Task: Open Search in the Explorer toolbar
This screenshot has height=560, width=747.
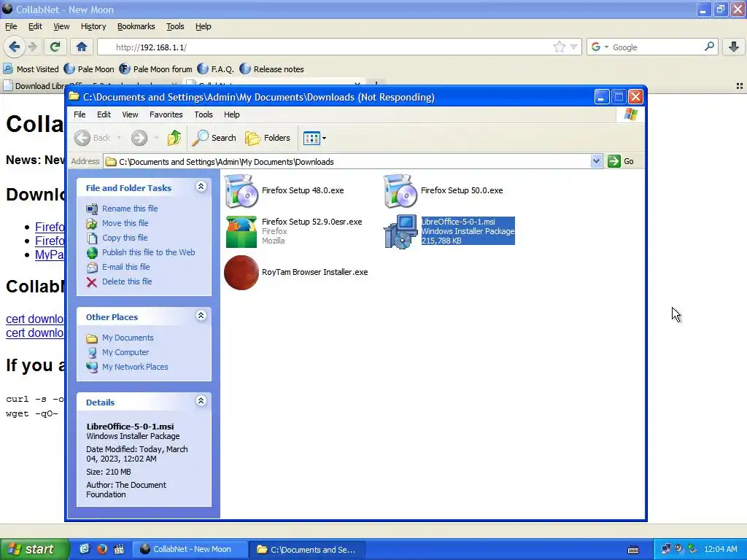Action: point(214,138)
